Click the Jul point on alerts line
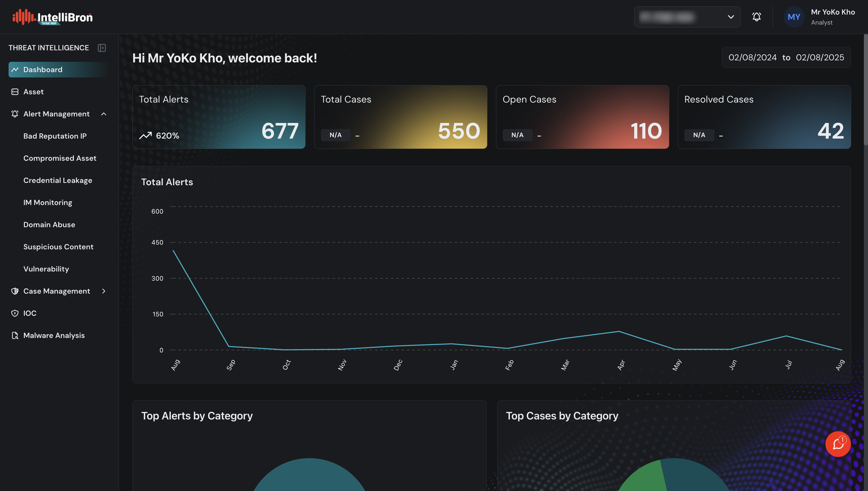868x491 pixels. (786, 336)
